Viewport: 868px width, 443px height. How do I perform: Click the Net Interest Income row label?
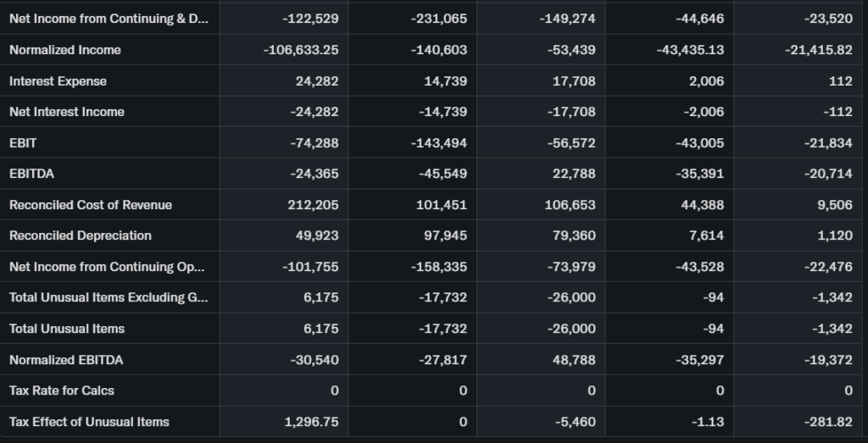point(67,112)
